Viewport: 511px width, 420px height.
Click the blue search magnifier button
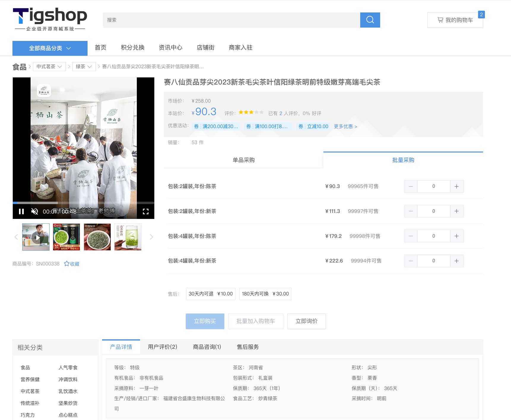pyautogui.click(x=370, y=20)
